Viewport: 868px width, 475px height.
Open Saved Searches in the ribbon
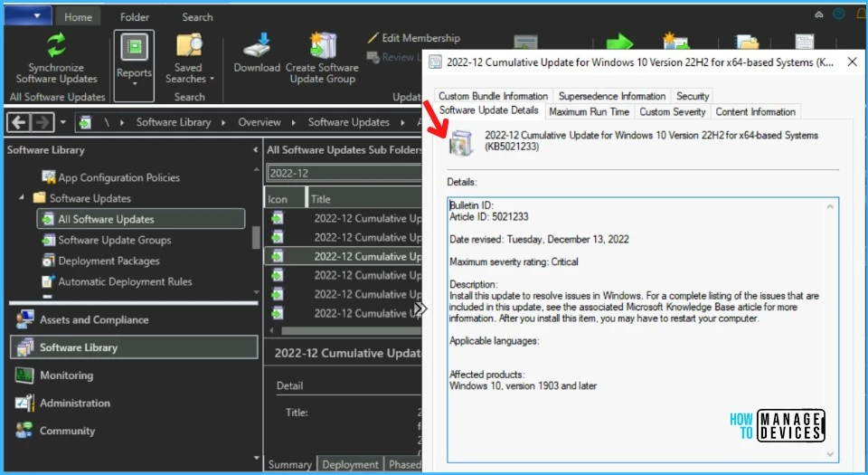tap(189, 59)
